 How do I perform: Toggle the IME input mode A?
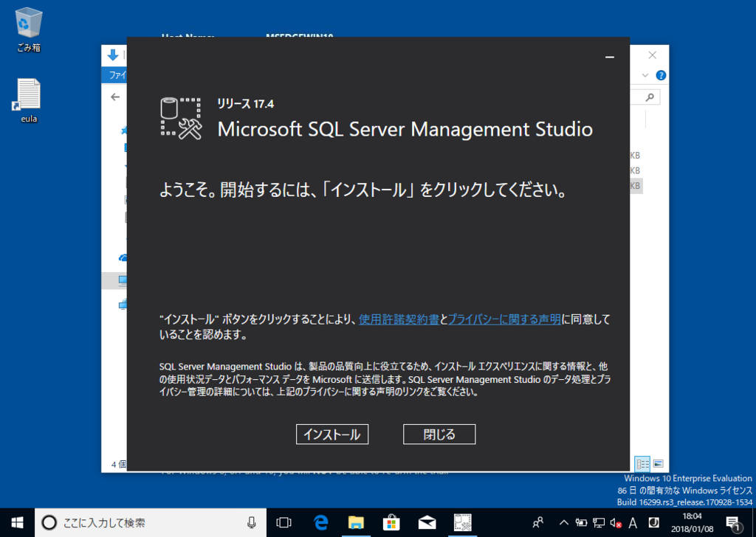point(633,522)
